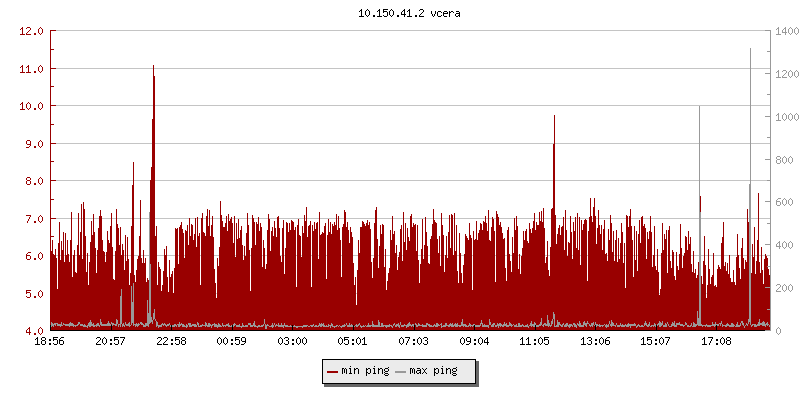Click the 15:07 time axis label
The height and width of the screenshot is (400, 800).
[x=655, y=341]
